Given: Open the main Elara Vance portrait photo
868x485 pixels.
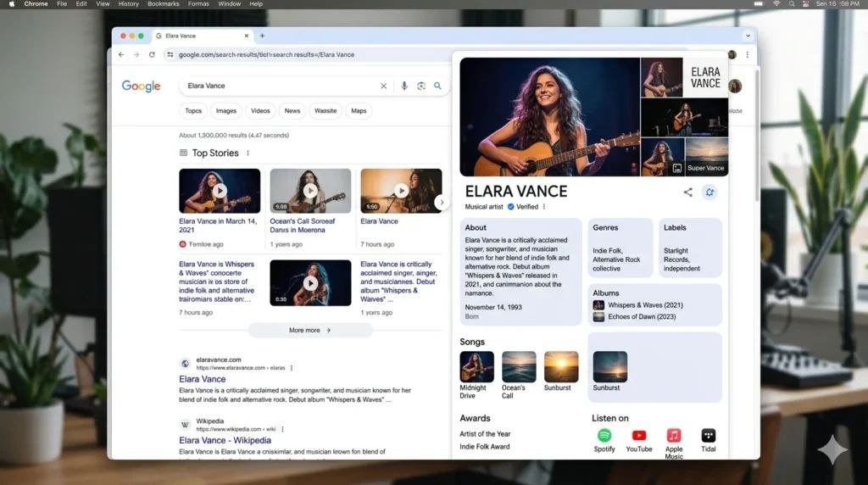Looking at the screenshot, I should [x=549, y=117].
